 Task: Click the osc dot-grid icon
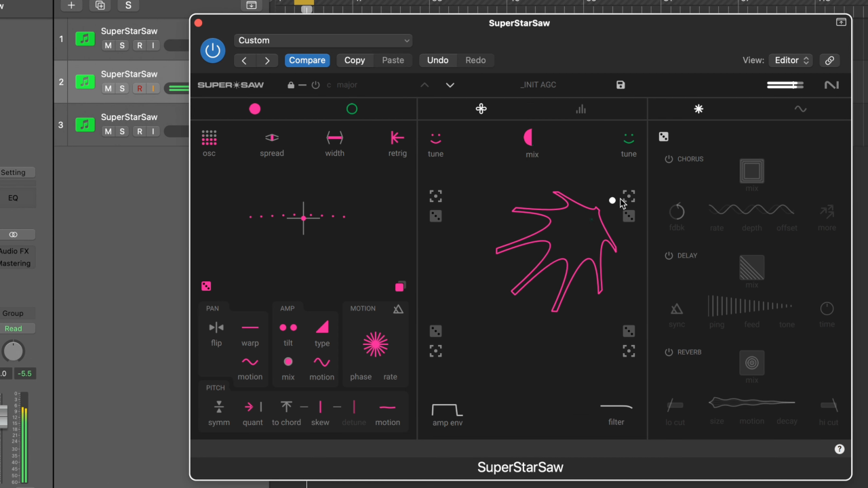click(x=209, y=138)
